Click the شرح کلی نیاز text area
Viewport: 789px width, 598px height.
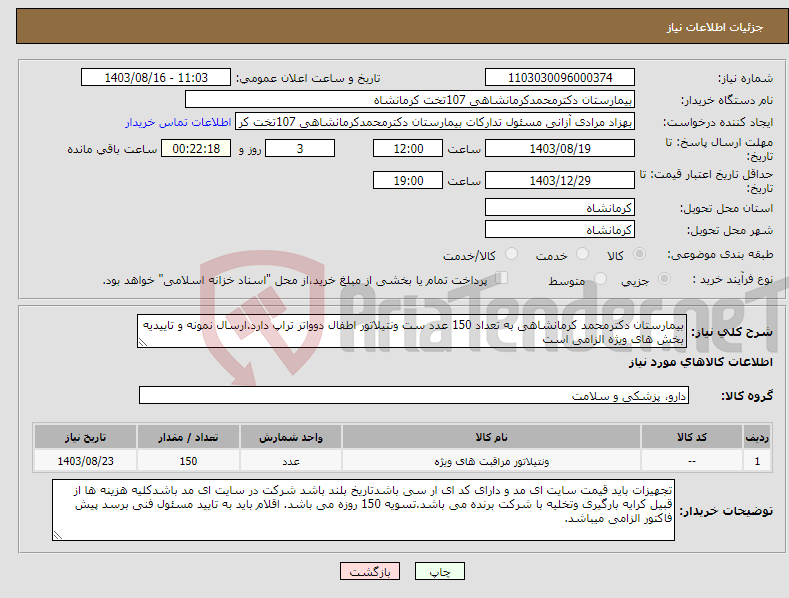[412, 331]
